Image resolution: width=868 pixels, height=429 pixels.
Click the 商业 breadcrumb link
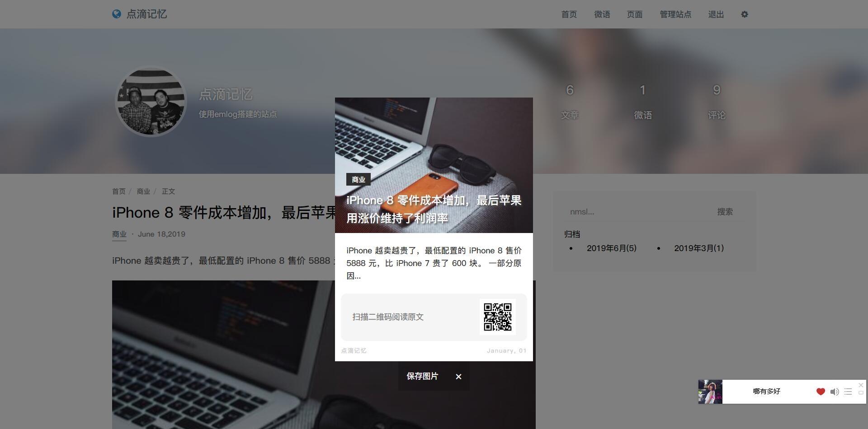[143, 191]
